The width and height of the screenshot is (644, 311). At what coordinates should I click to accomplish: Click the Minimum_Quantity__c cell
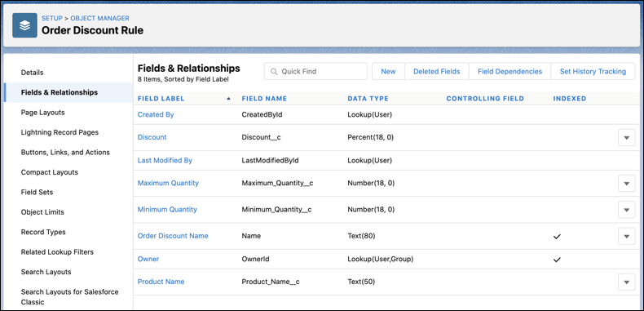coord(277,210)
